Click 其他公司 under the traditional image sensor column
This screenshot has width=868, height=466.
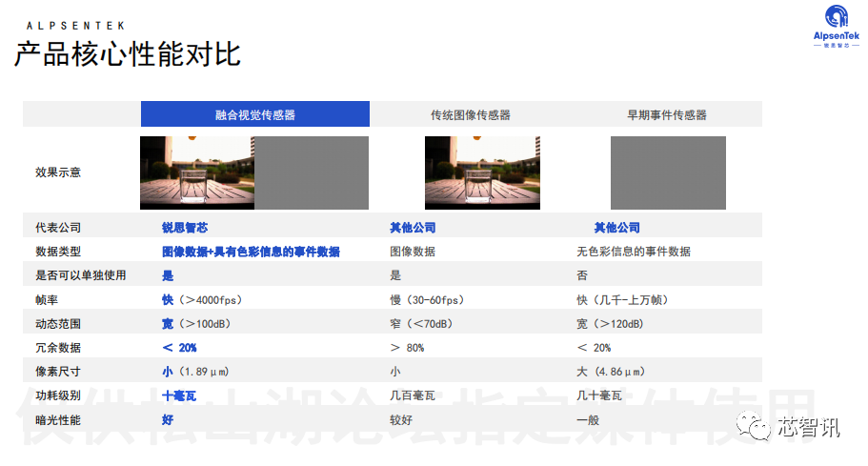(413, 228)
